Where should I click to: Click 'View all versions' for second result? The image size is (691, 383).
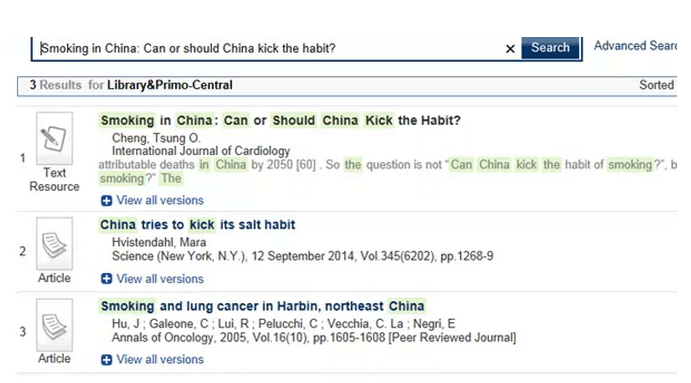tap(160, 279)
